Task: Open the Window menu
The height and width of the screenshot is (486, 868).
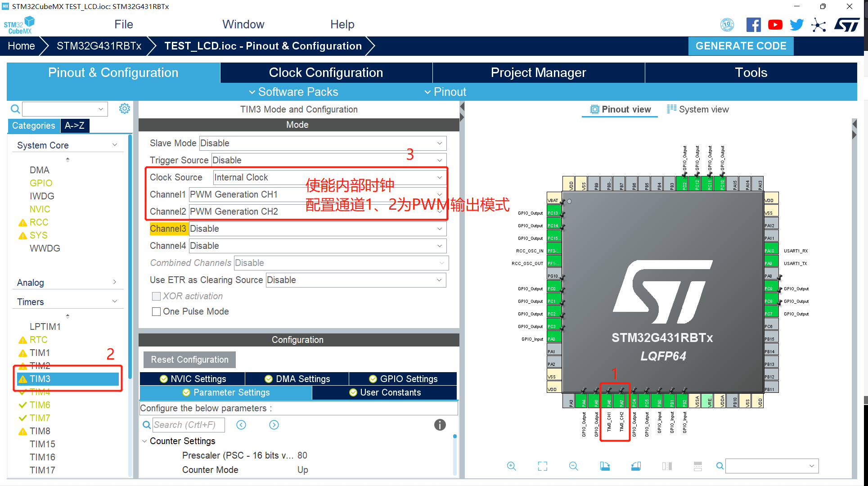Action: [243, 24]
